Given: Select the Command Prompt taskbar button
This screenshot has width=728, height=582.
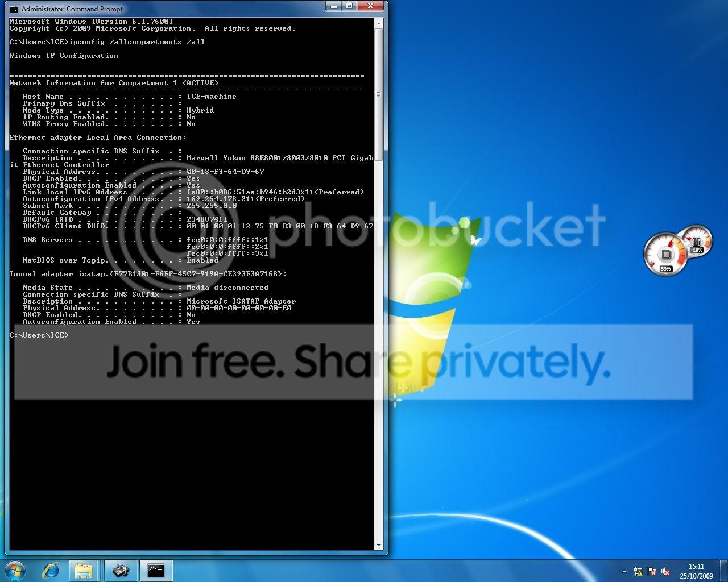Looking at the screenshot, I should tap(156, 570).
